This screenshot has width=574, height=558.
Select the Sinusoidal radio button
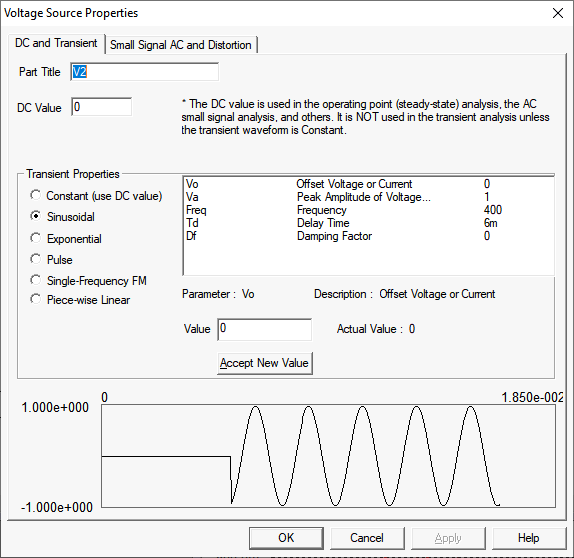point(62,217)
